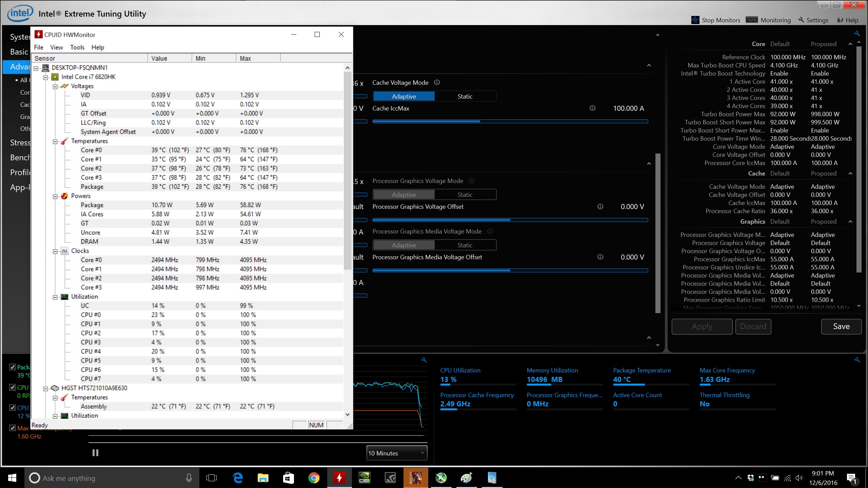Set Processor Graphics Voltage Mode to Static
Screen dimensions: 868x488
pos(465,195)
